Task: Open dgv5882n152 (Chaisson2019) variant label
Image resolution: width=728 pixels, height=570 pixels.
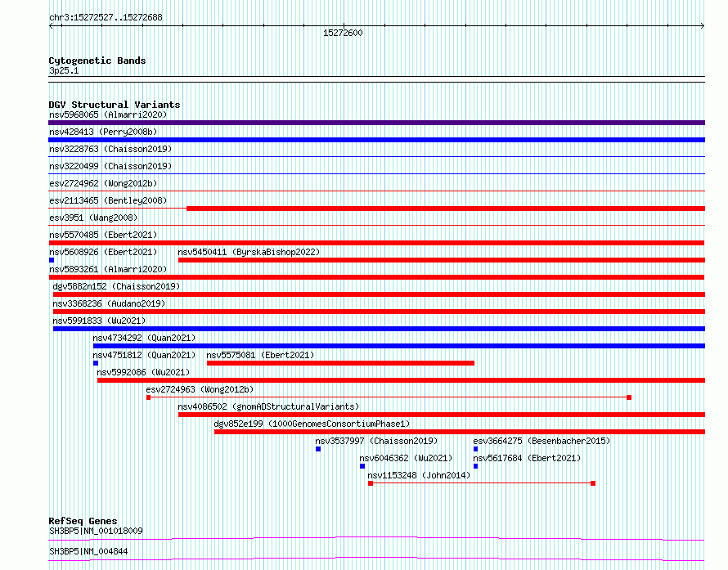Action: (116, 286)
